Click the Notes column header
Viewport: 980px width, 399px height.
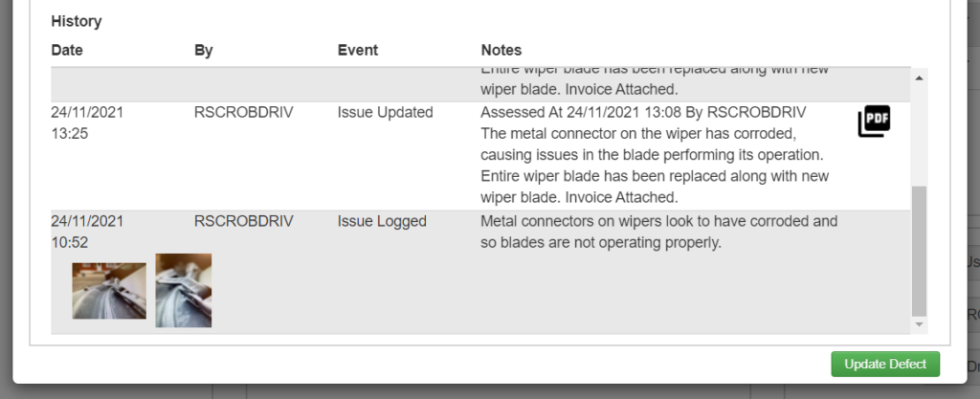[501, 50]
